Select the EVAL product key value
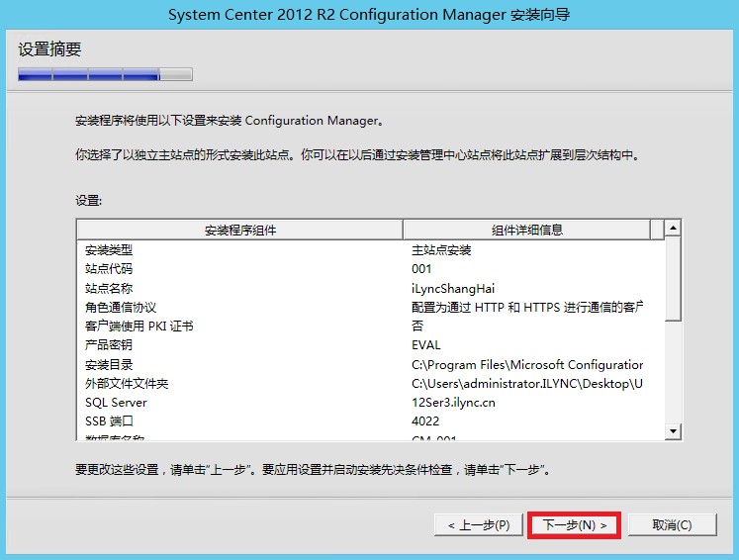The width and height of the screenshot is (739, 560). coord(426,345)
